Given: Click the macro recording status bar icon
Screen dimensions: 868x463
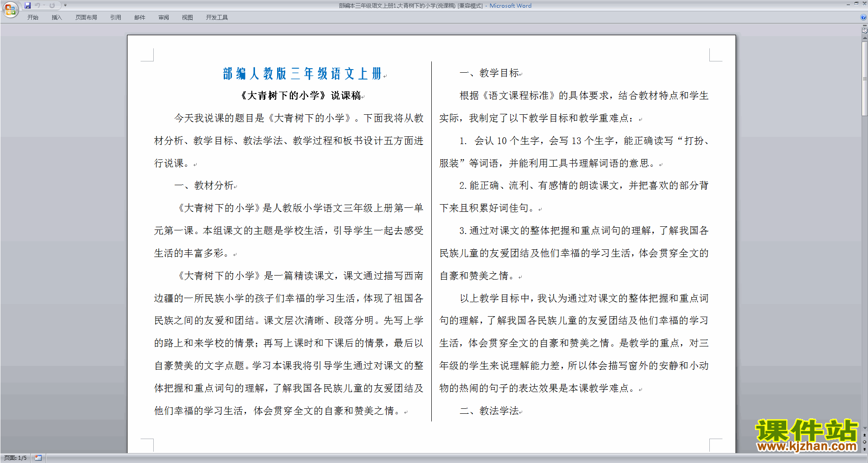Looking at the screenshot, I should [x=38, y=458].
